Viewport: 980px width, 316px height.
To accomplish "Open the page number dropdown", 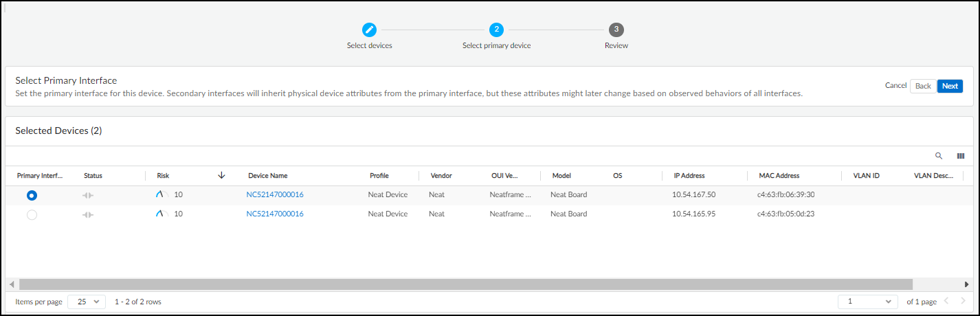I will pyautogui.click(x=868, y=302).
